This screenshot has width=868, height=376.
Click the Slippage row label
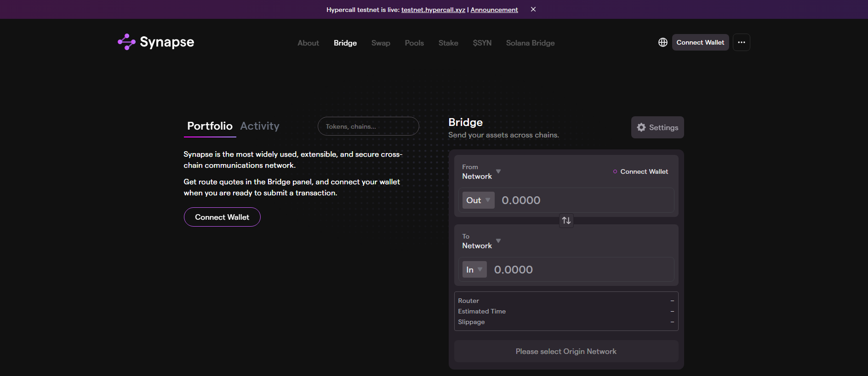click(x=471, y=322)
